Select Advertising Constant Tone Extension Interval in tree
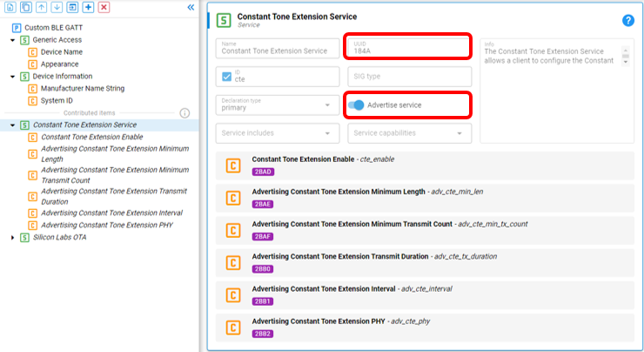This screenshot has width=644, height=352. (x=111, y=213)
